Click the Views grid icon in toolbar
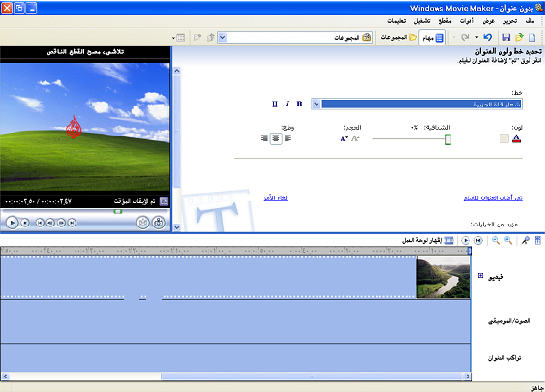 tap(181, 37)
